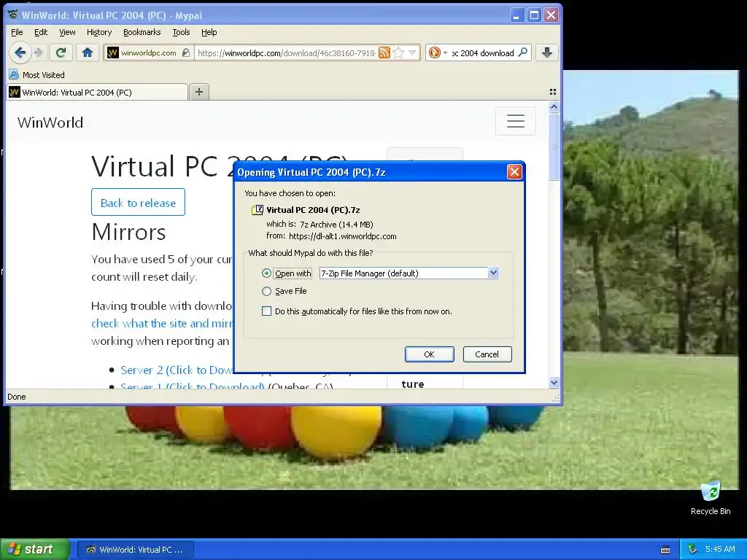747x560 pixels.
Task: Click the WinWorld site logo text
Action: coord(50,122)
